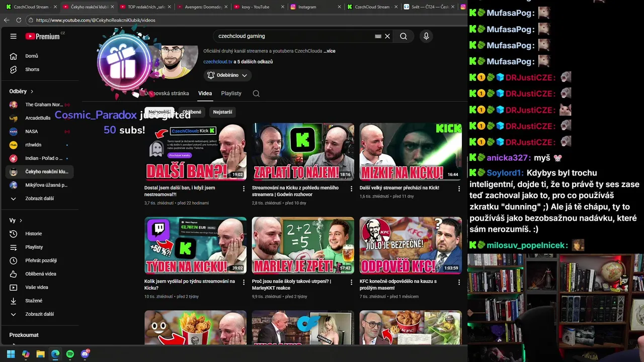Open The Graham Nor... subscription channel
This screenshot has height=362, width=644.
tap(39, 105)
